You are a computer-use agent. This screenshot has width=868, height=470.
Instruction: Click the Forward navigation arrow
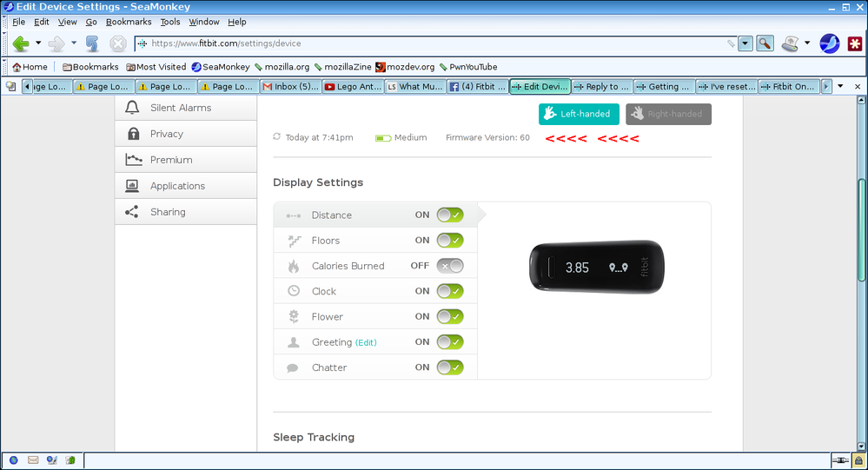(56, 43)
